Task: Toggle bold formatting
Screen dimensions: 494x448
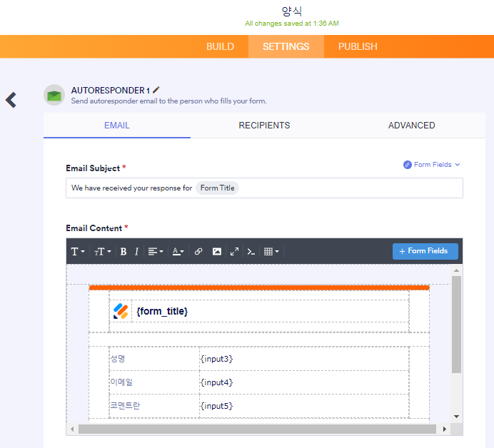Action: pyautogui.click(x=123, y=252)
